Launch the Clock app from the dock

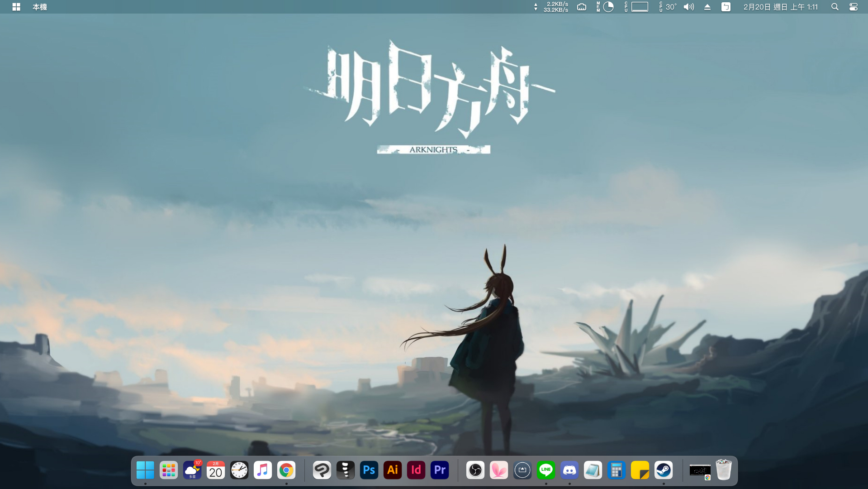[x=239, y=470]
